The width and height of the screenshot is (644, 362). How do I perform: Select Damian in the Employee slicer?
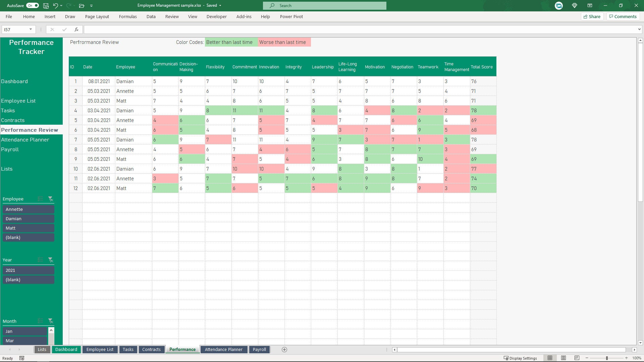(x=28, y=218)
